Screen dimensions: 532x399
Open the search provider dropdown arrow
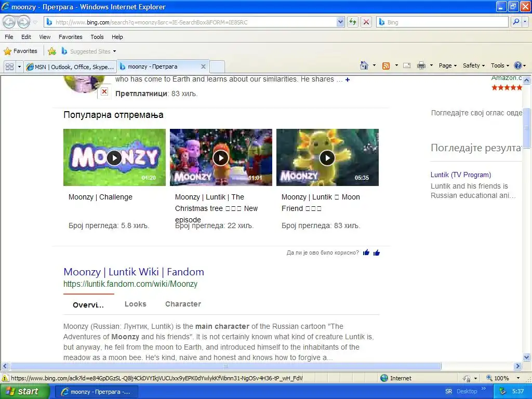click(525, 22)
